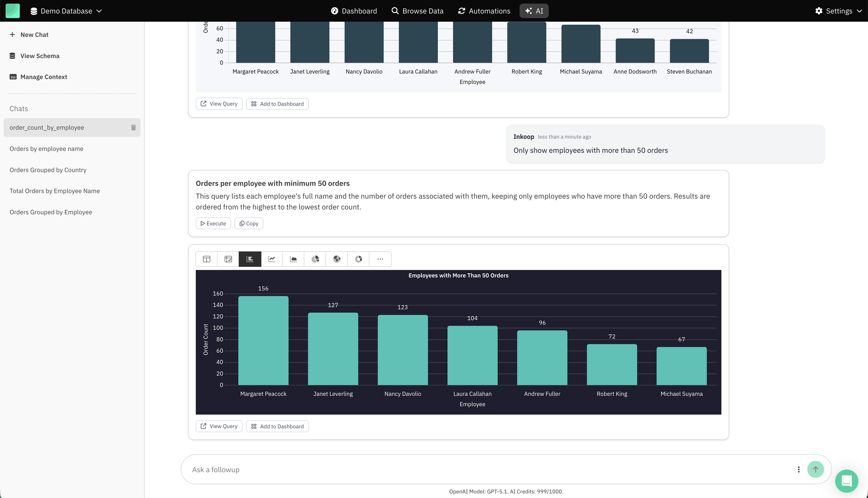Choose the donut chart icon

click(x=358, y=259)
